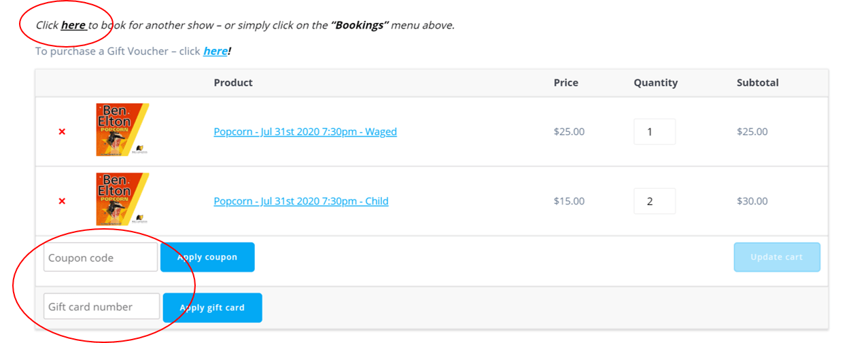868x343 pixels.
Task: Follow the 'here' link to book another show
Action: 73,26
